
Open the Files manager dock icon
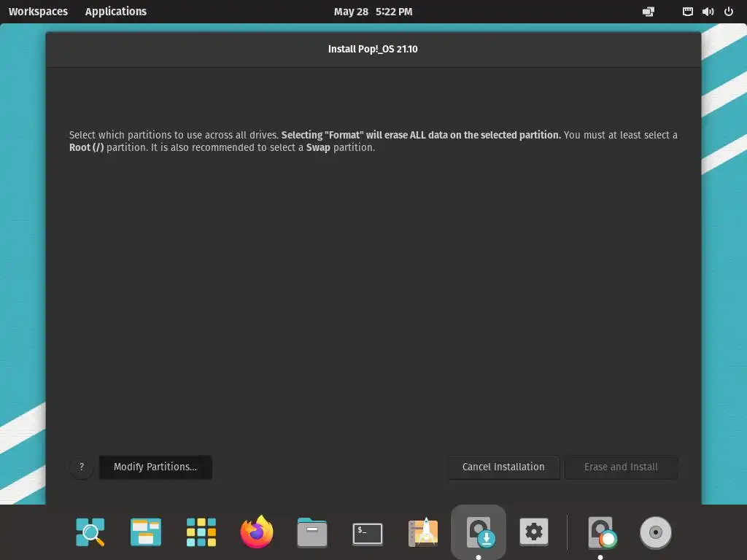pos(312,532)
